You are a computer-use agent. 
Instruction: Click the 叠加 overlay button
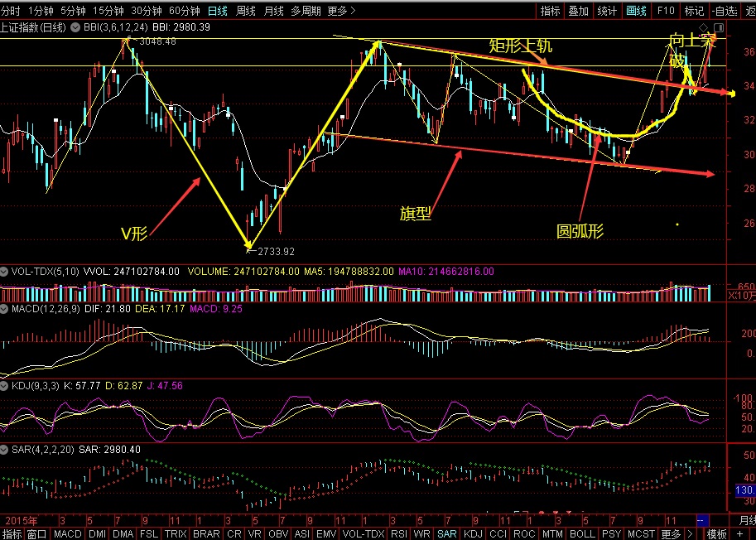point(579,11)
